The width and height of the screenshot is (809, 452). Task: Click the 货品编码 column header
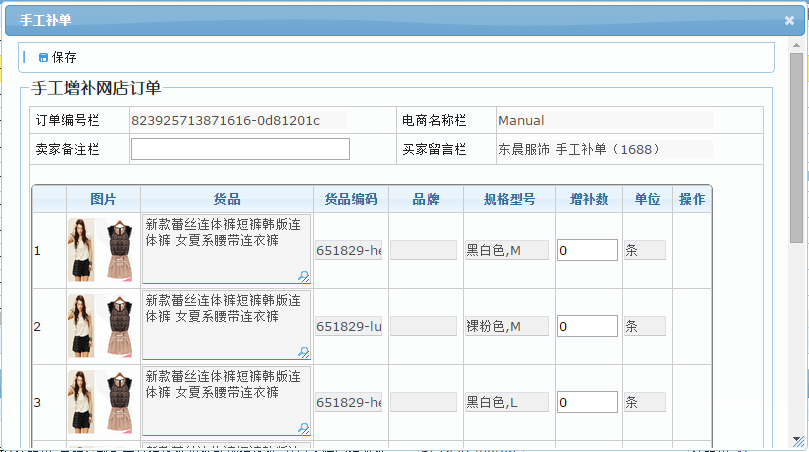350,199
